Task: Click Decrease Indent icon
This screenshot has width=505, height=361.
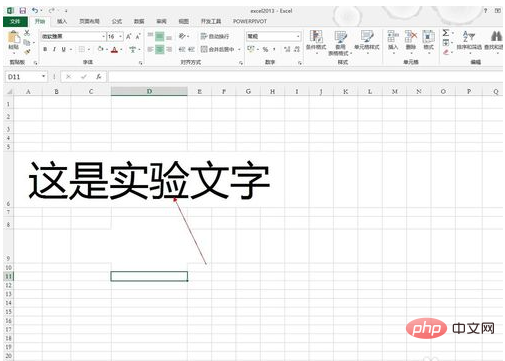Action: (182, 49)
